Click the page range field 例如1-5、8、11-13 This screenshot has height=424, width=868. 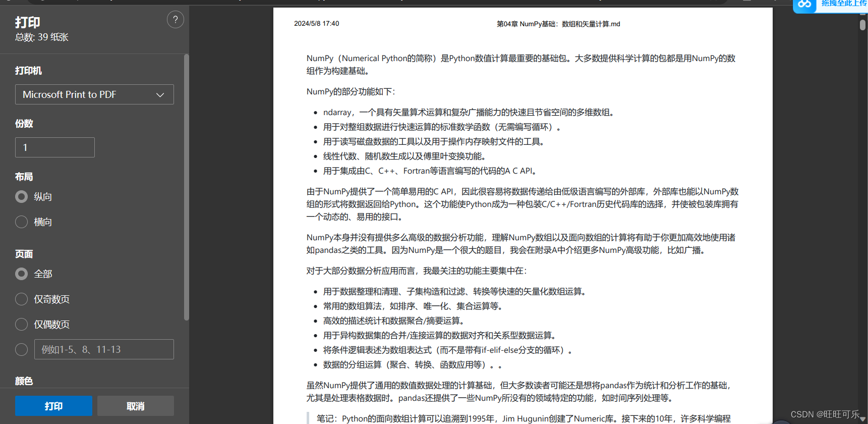tap(104, 349)
